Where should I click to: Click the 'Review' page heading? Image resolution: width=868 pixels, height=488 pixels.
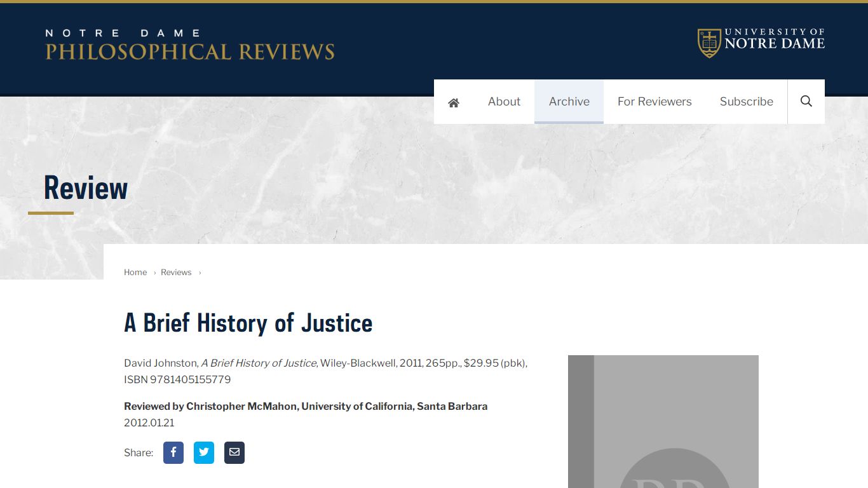coord(86,188)
